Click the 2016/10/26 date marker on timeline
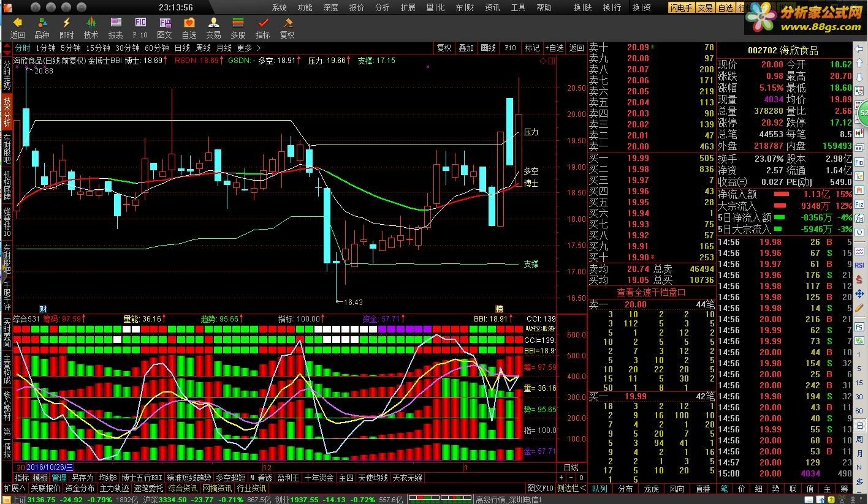The height and width of the screenshot is (504, 868). 50,467
